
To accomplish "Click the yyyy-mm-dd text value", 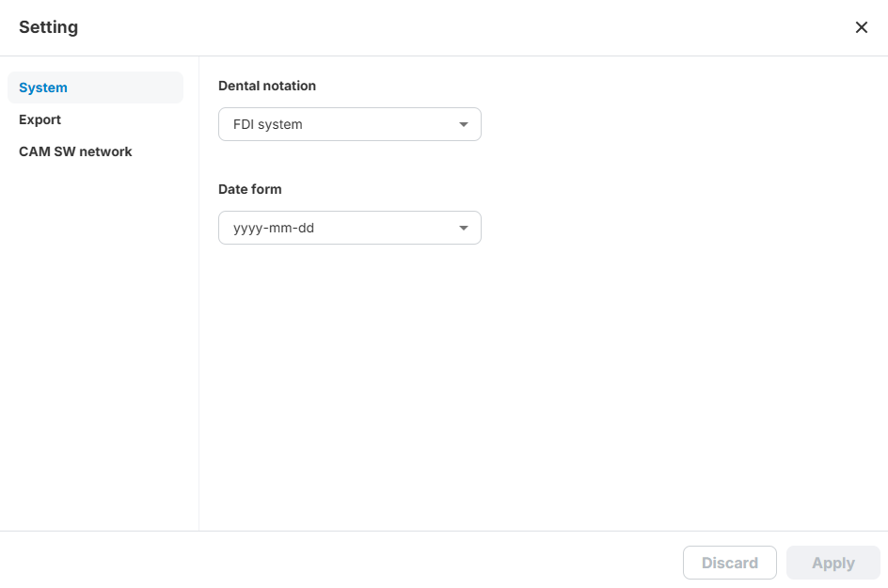I will click(x=274, y=228).
